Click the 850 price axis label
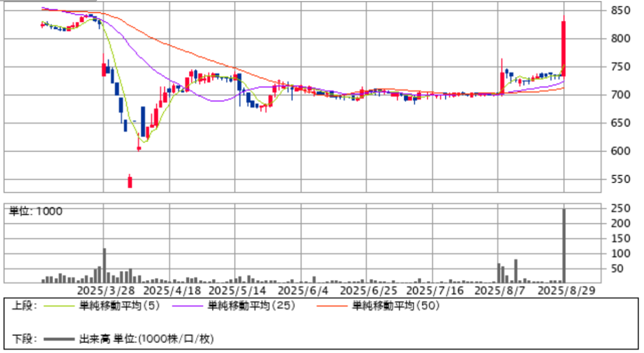The image size is (644, 353). coord(619,10)
